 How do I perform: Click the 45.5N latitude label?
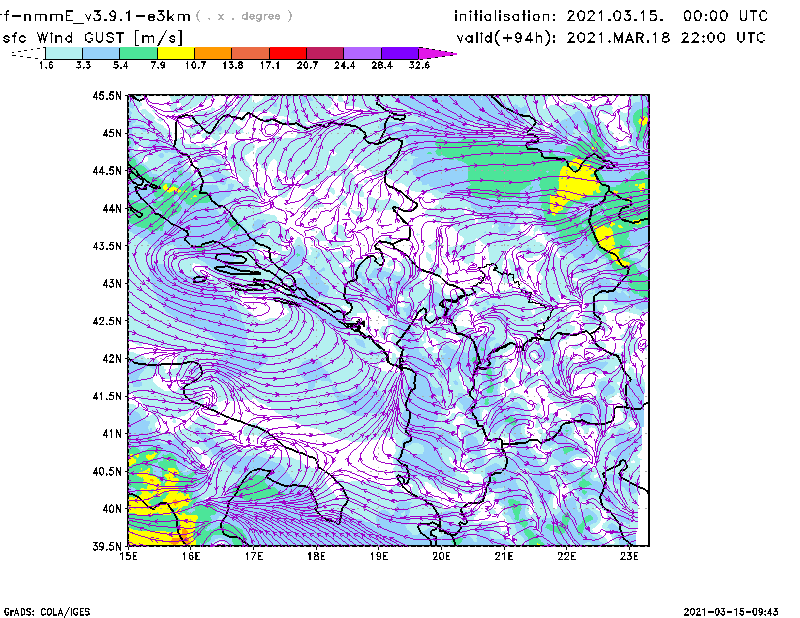pyautogui.click(x=107, y=95)
